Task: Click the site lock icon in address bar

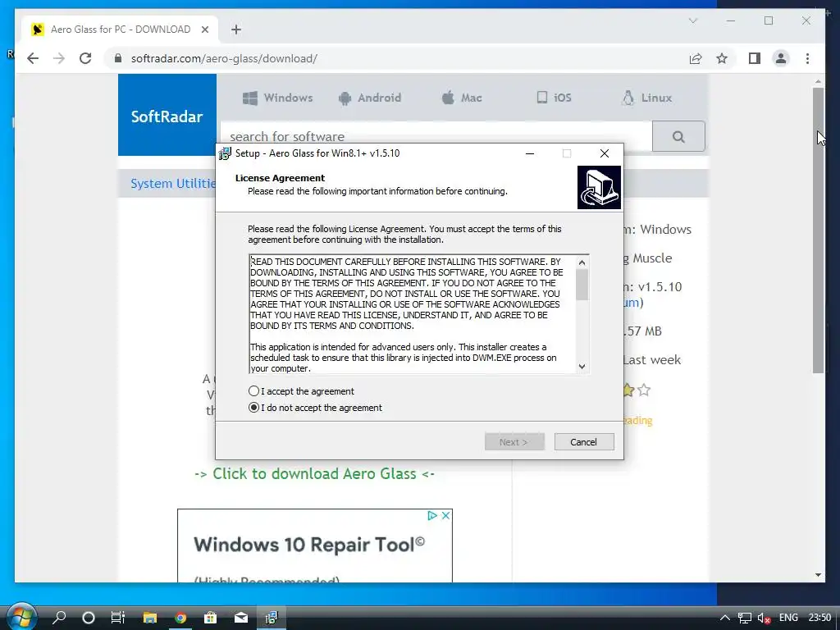Action: coord(118,58)
